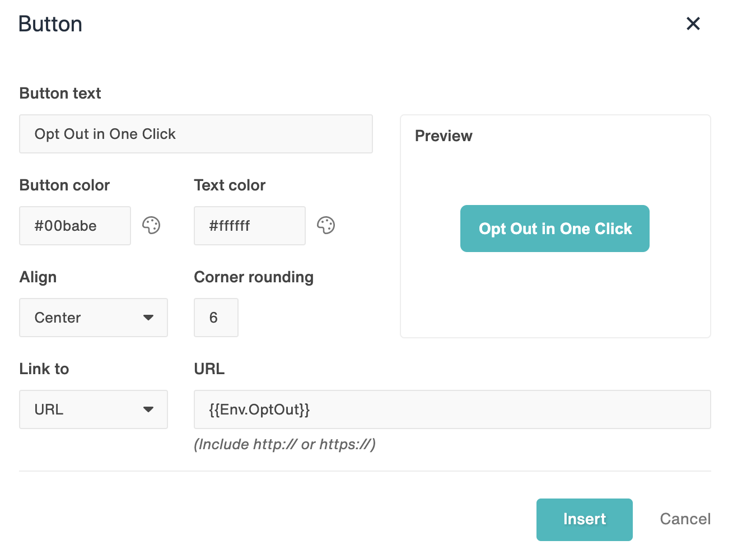The width and height of the screenshot is (756, 559).
Task: Click inside the Button text field
Action: 196,134
